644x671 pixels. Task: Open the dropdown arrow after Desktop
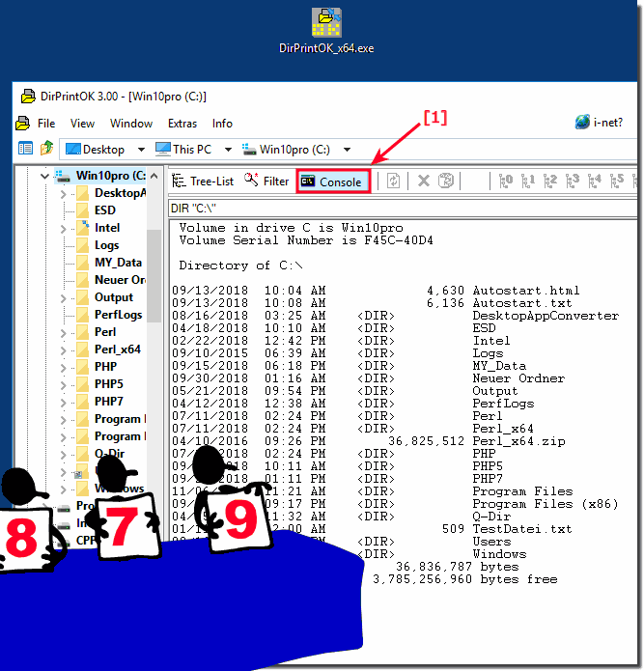tap(141, 150)
